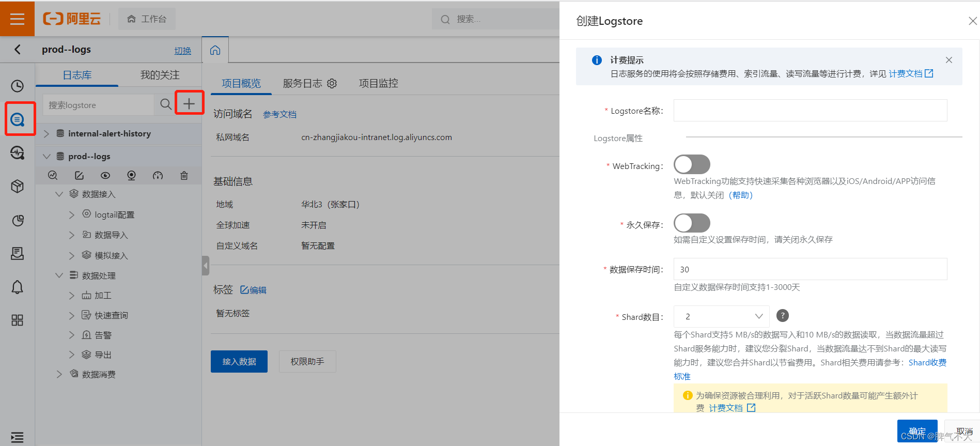Click the gear icon next to 服务日志

tap(332, 83)
